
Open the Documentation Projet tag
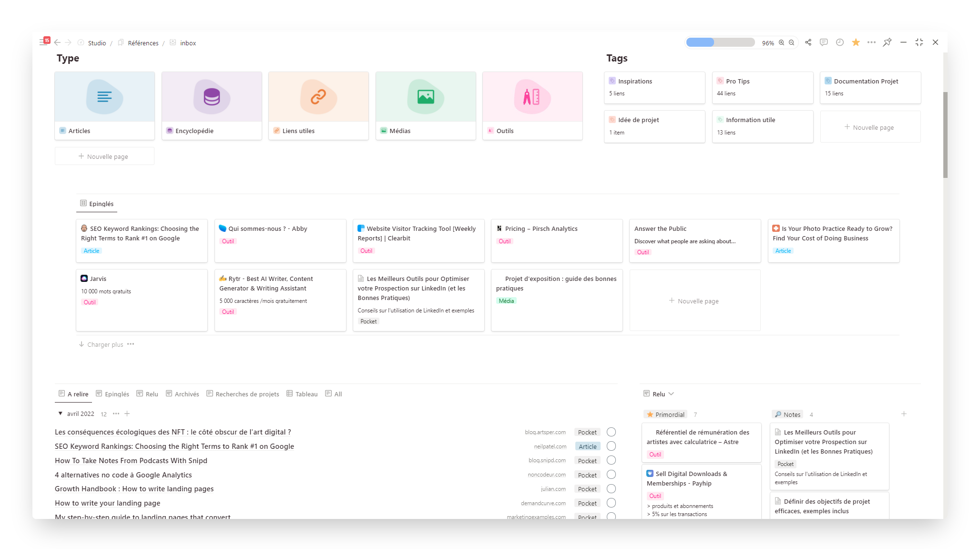pos(870,87)
